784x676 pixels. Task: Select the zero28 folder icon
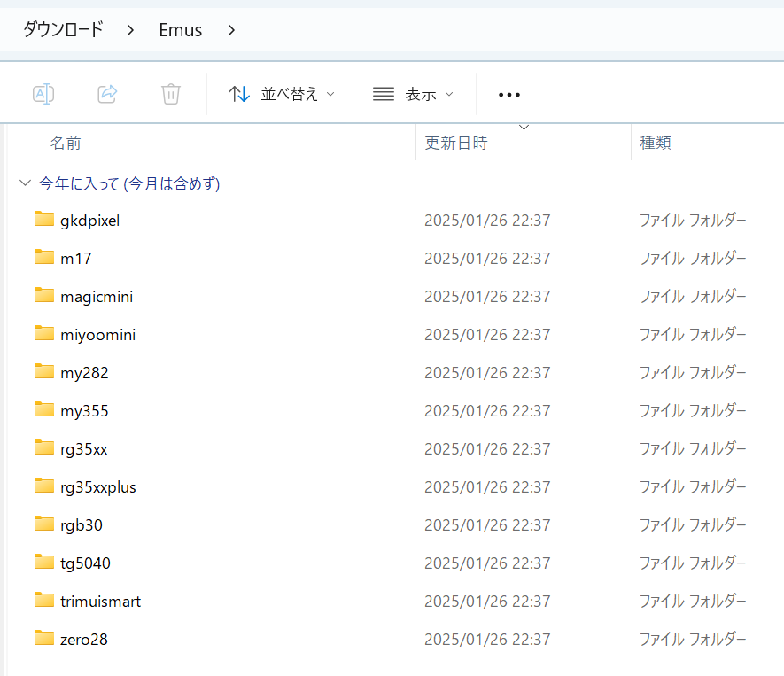(44, 638)
